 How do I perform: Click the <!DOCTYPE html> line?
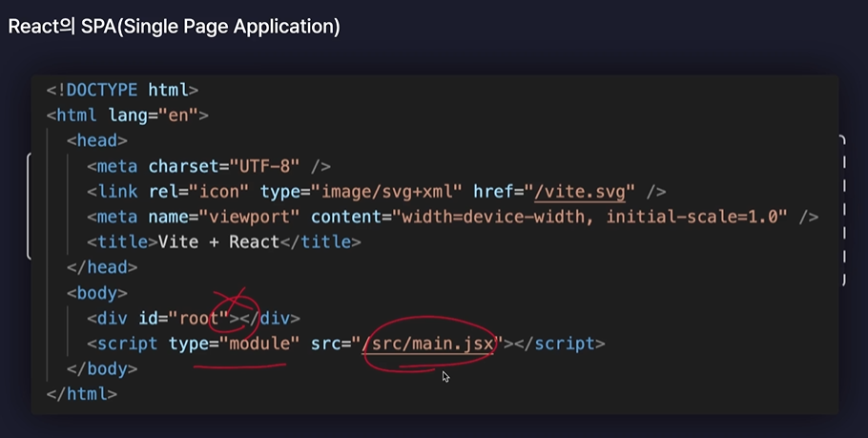click(122, 90)
